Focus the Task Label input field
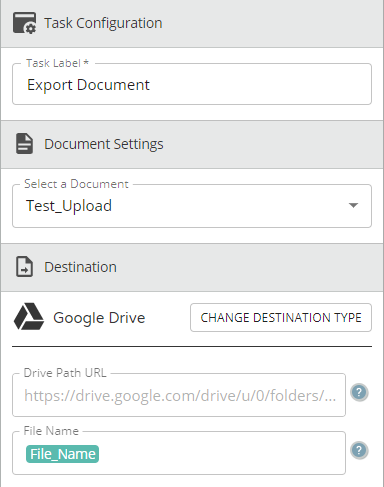This screenshot has width=384, height=487. 192,85
